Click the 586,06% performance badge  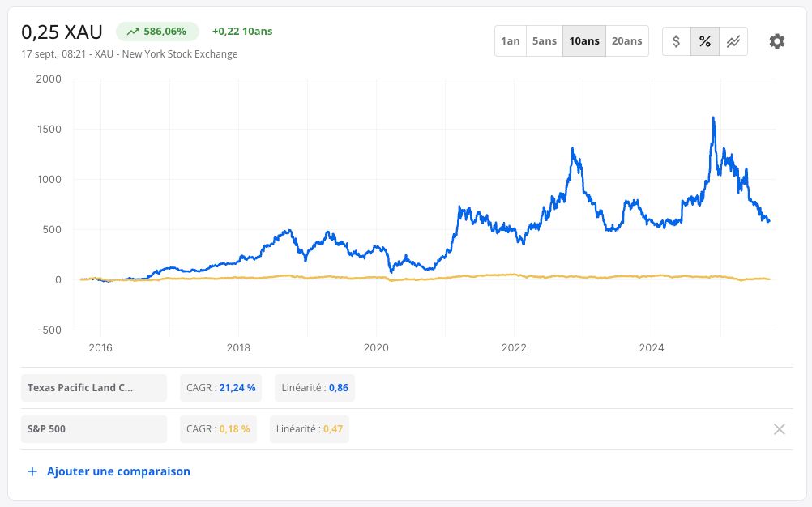[x=157, y=32]
